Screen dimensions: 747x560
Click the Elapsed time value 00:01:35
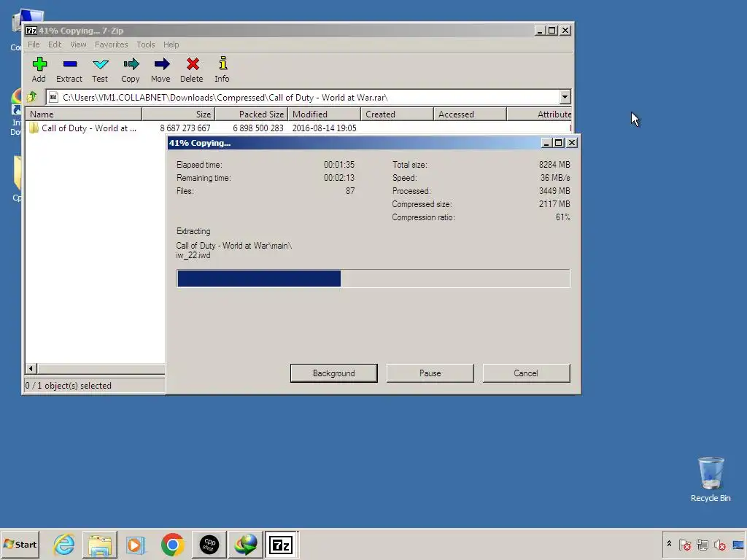[339, 165]
